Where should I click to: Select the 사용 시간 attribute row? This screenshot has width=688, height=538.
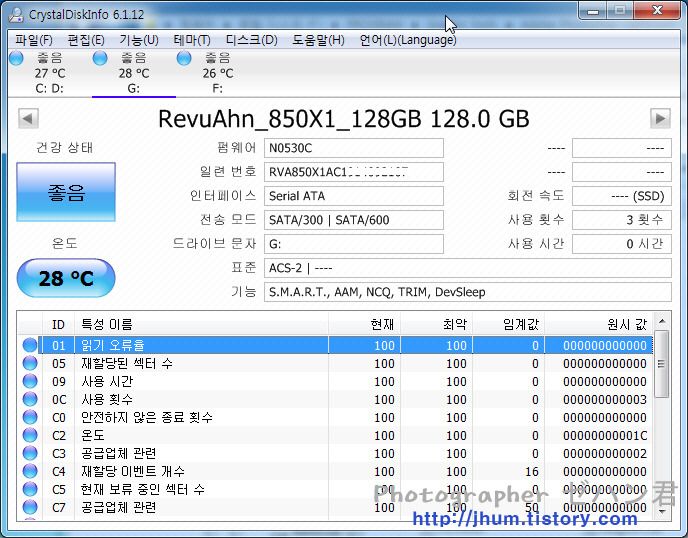coord(335,381)
